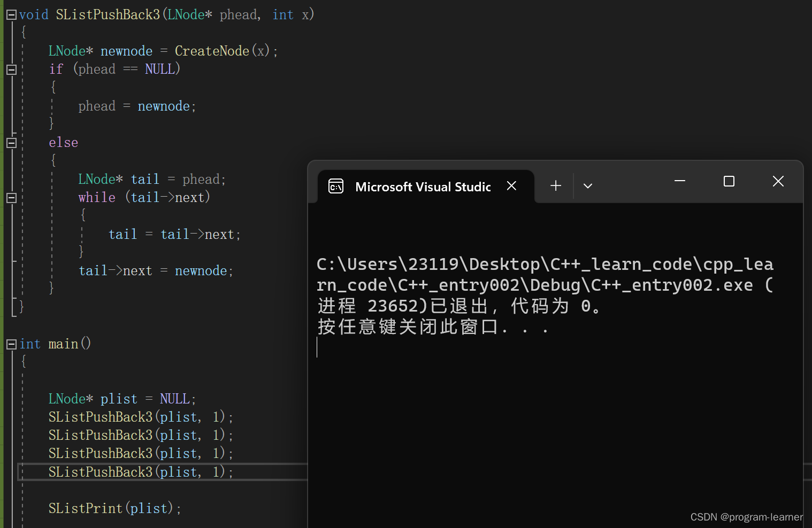Select the Microsoft Visual Studio console tab

pyautogui.click(x=426, y=186)
